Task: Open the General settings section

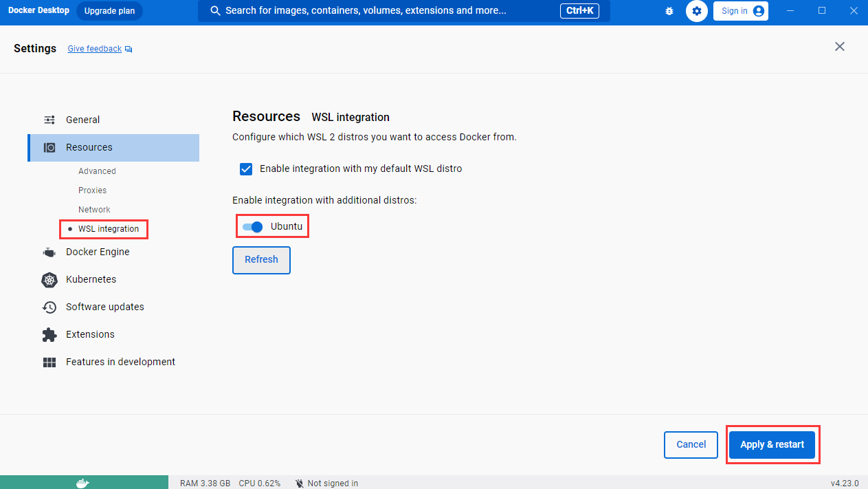Action: [x=113, y=120]
